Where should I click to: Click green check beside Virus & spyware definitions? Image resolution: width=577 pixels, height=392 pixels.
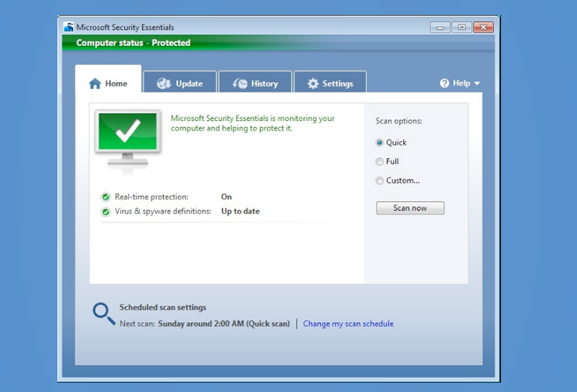coord(105,212)
